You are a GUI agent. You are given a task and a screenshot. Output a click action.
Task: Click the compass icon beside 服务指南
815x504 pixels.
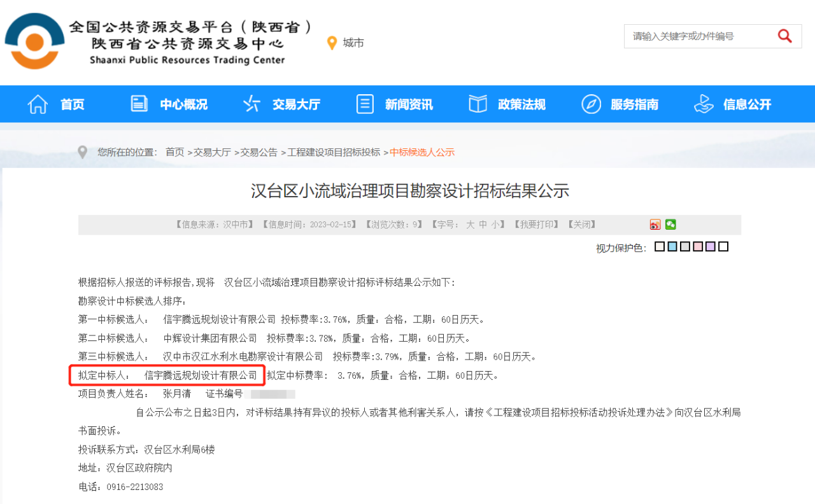pos(591,104)
